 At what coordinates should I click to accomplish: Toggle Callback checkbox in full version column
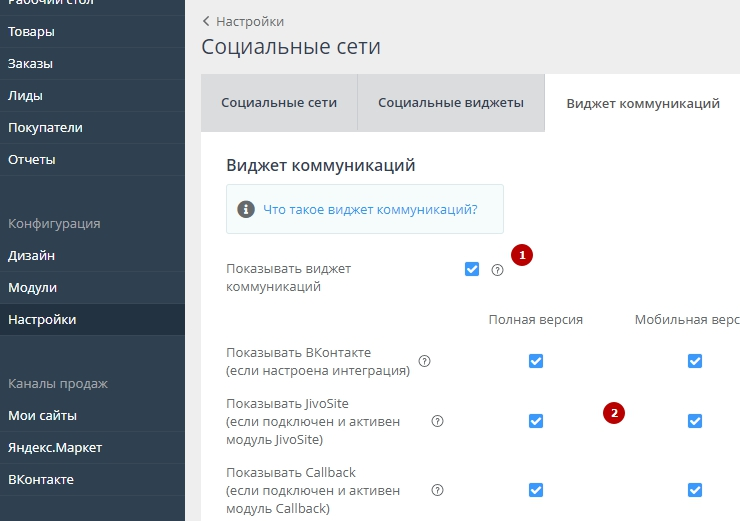tap(536, 490)
